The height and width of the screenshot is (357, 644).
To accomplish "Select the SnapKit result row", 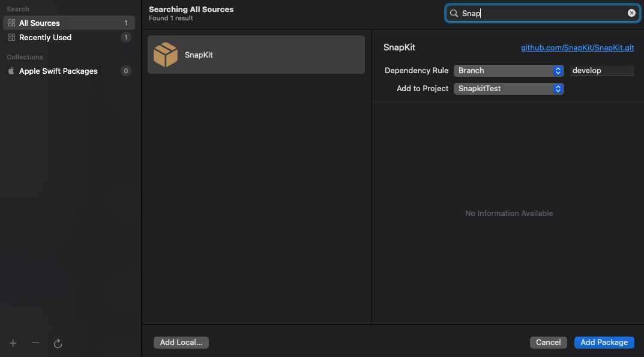I will 256,55.
